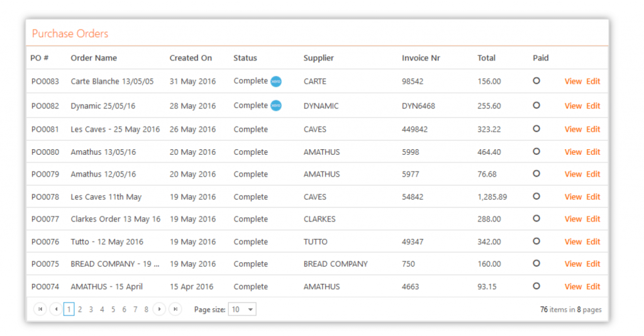Edit purchase order PO0082
The image size is (644, 336).
593,106
